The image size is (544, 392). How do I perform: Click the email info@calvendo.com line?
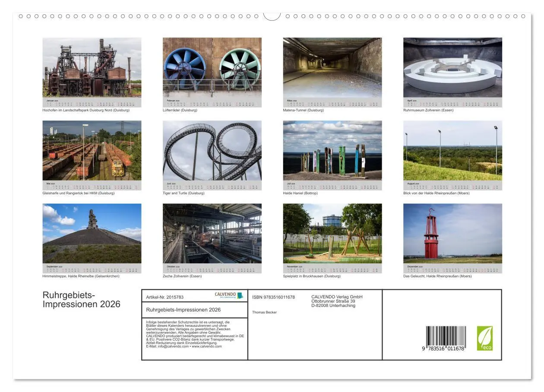[184, 346]
